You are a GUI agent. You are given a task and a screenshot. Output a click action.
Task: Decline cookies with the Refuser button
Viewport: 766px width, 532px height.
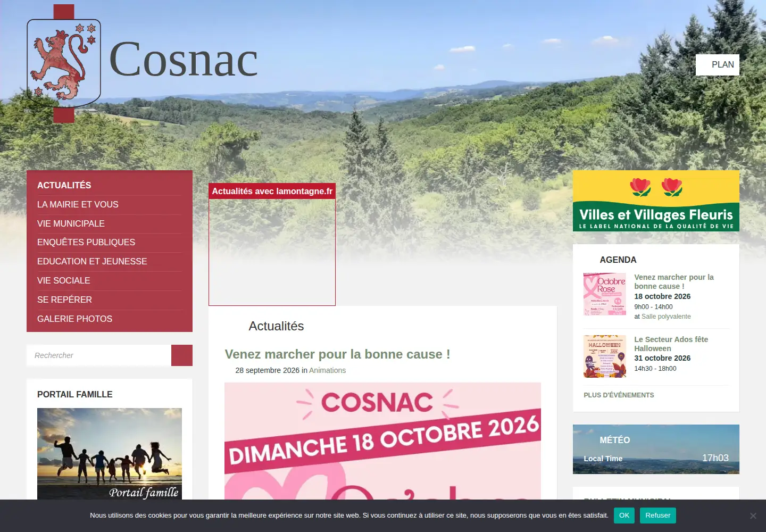658,516
